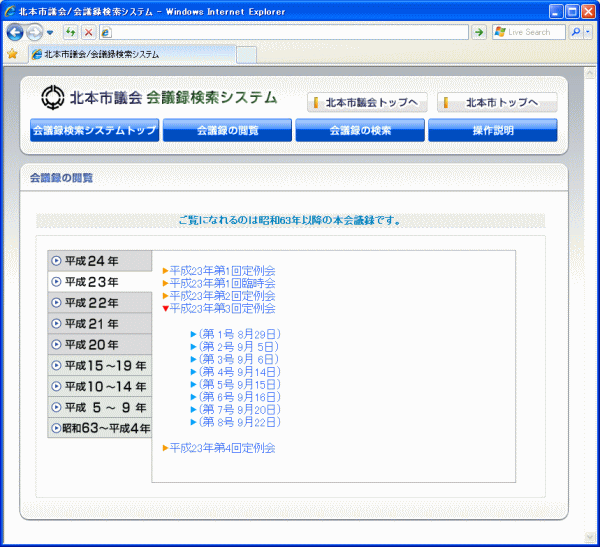Screen dimensions: 600x547
Task: Select the 平成20年 year tab
Action: pyautogui.click(x=100, y=345)
